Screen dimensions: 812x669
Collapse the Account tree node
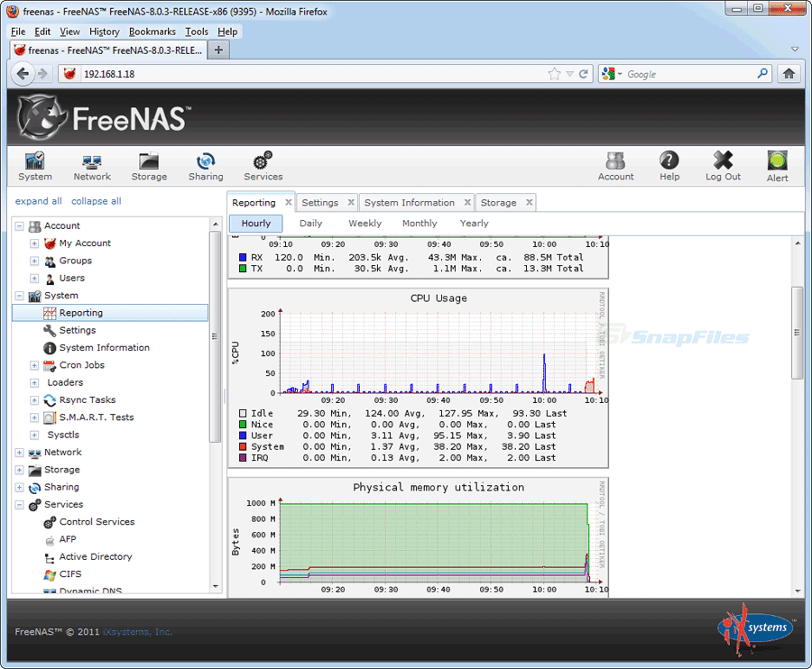pyautogui.click(x=19, y=226)
